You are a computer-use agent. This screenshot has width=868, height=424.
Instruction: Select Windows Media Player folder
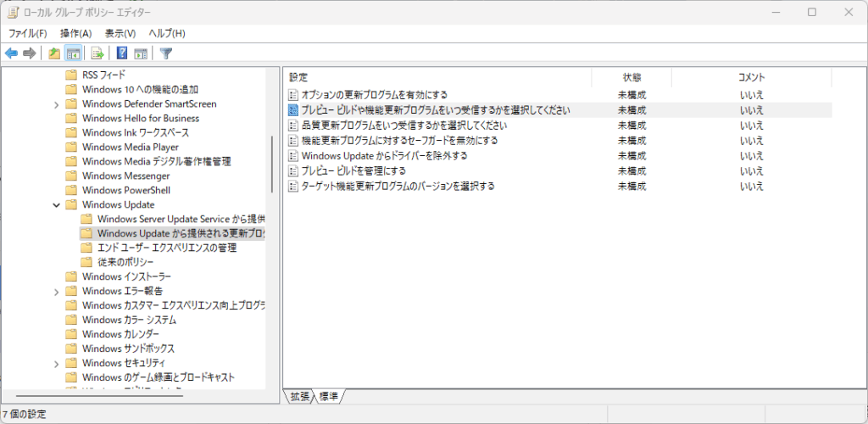130,148
